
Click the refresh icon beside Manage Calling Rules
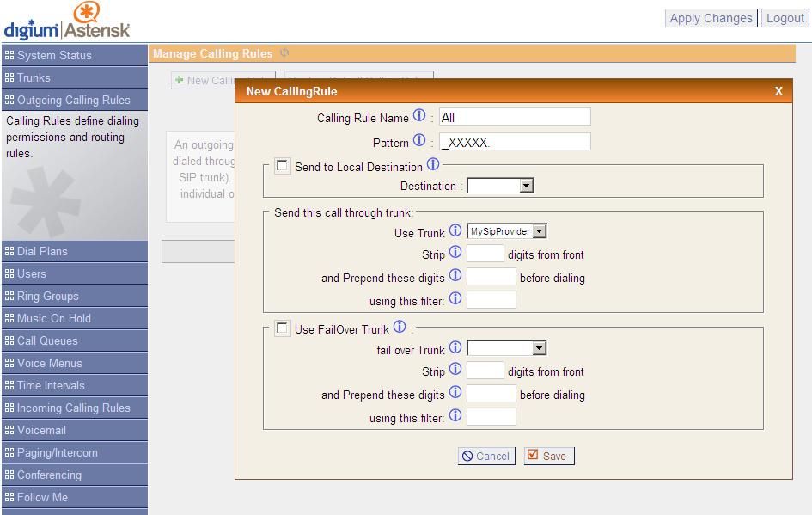(x=284, y=52)
